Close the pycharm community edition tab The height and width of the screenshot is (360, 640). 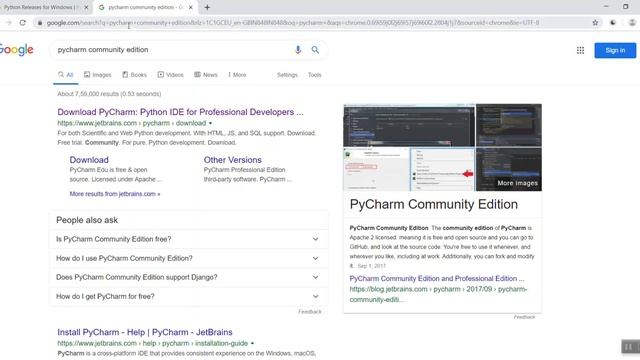(x=191, y=7)
